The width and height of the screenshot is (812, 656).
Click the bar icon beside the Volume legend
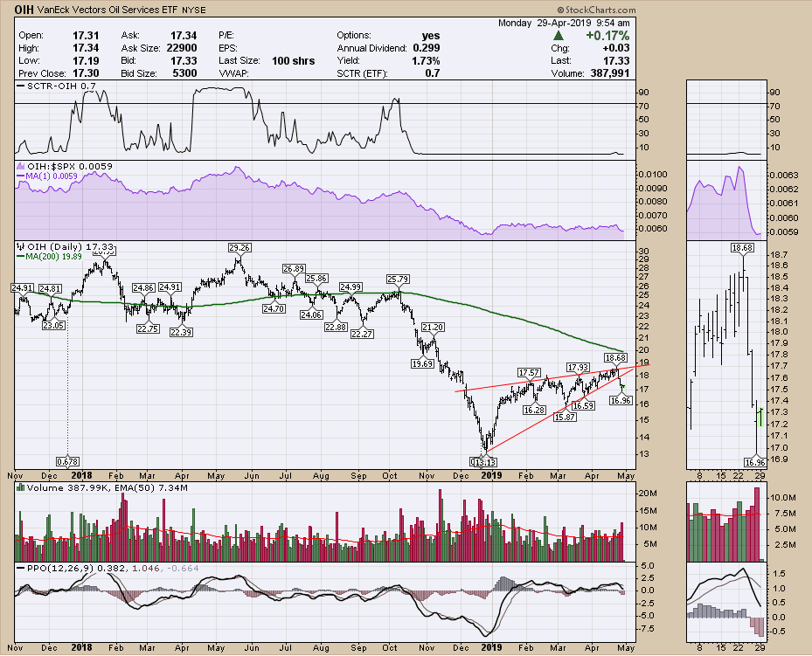pyautogui.click(x=21, y=487)
